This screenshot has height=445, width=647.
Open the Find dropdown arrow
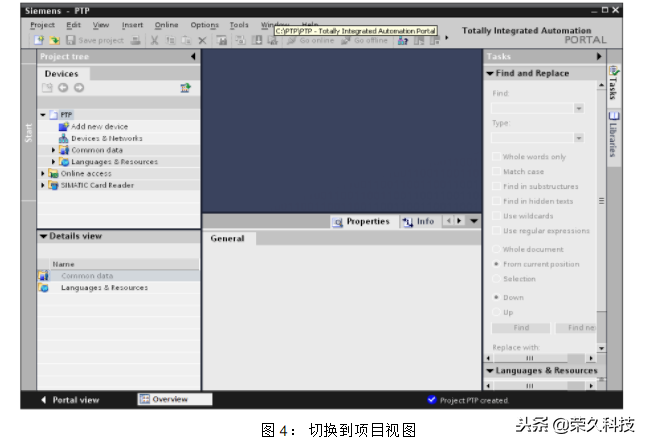pos(579,108)
